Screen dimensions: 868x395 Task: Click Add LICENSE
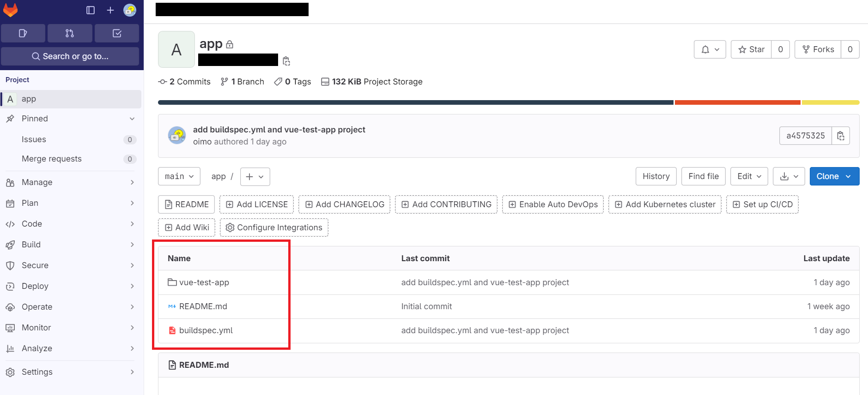pyautogui.click(x=257, y=204)
